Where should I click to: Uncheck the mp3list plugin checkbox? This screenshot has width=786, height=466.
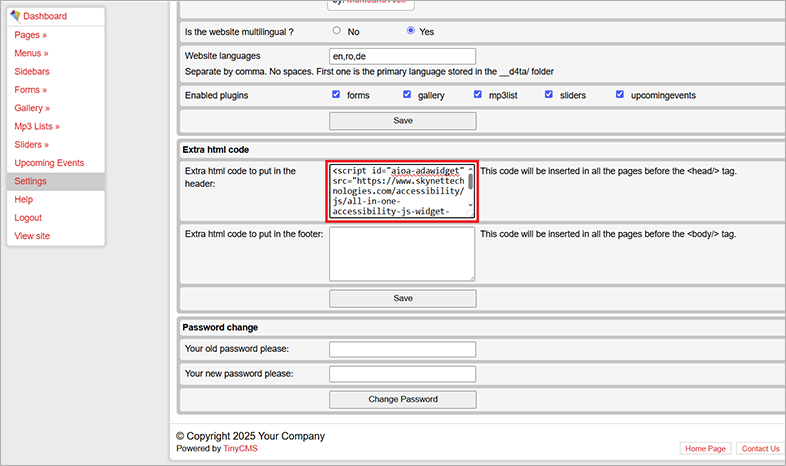click(478, 95)
